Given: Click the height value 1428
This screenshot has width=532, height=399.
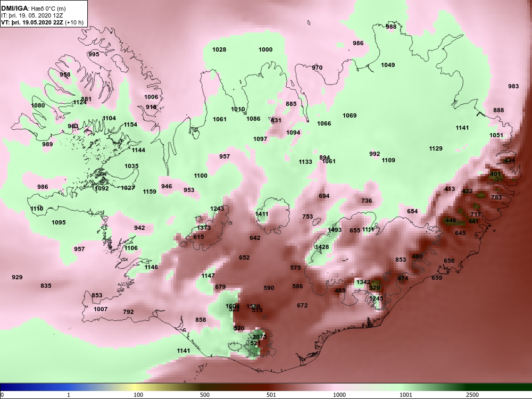Looking at the screenshot, I should [322, 247].
